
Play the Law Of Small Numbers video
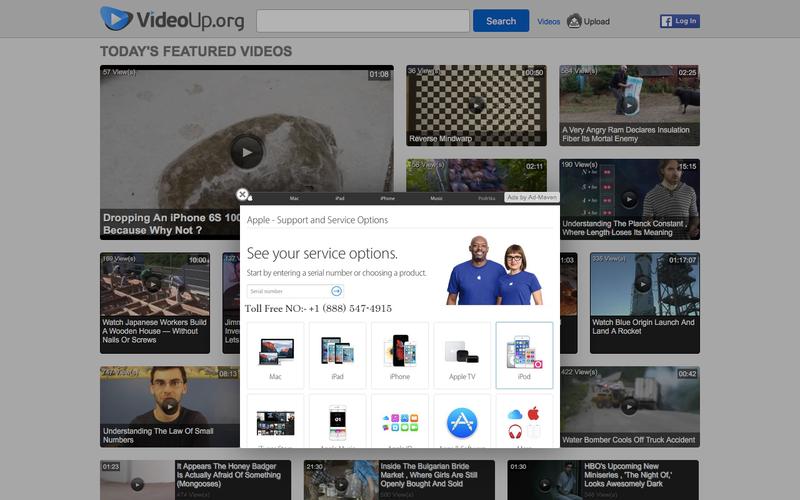[170, 406]
